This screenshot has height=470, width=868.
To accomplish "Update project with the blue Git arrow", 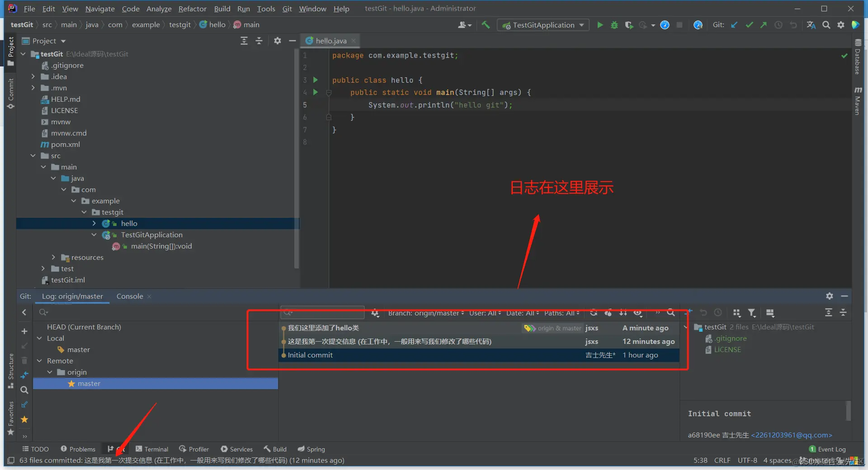I will 734,25.
